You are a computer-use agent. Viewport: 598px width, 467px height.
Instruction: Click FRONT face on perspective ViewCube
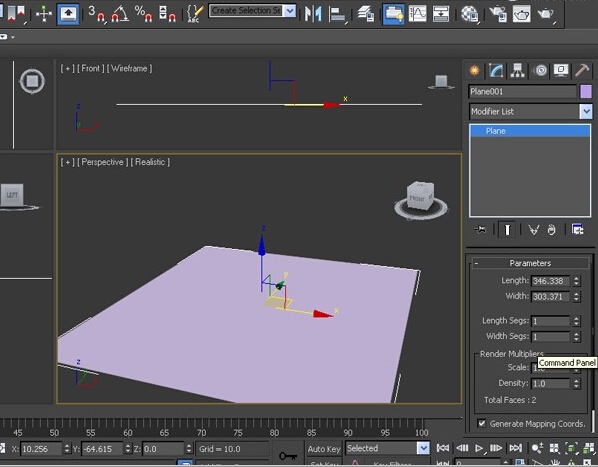coord(417,199)
